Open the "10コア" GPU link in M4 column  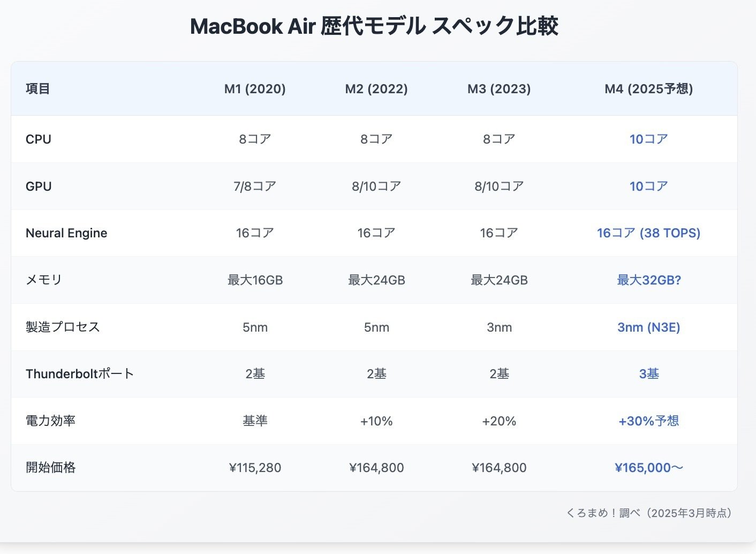[648, 186]
